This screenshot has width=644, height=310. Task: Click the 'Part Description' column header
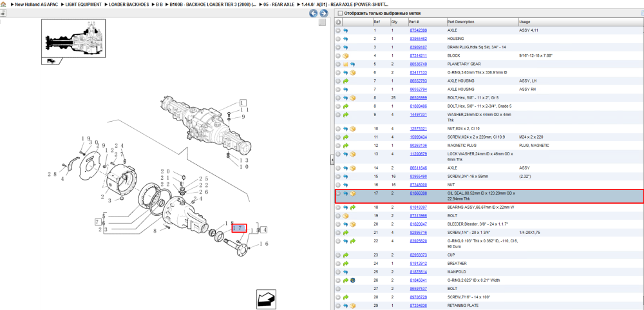460,22
